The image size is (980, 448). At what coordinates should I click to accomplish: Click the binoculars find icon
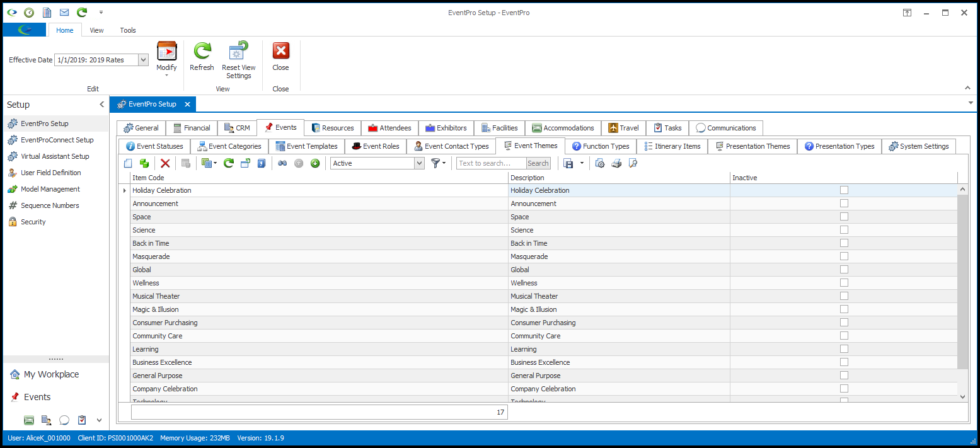coord(282,163)
